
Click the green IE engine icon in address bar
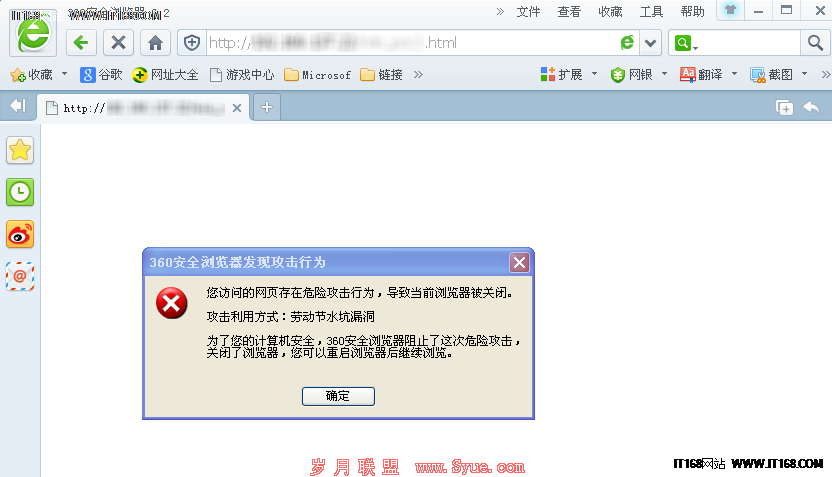click(627, 42)
